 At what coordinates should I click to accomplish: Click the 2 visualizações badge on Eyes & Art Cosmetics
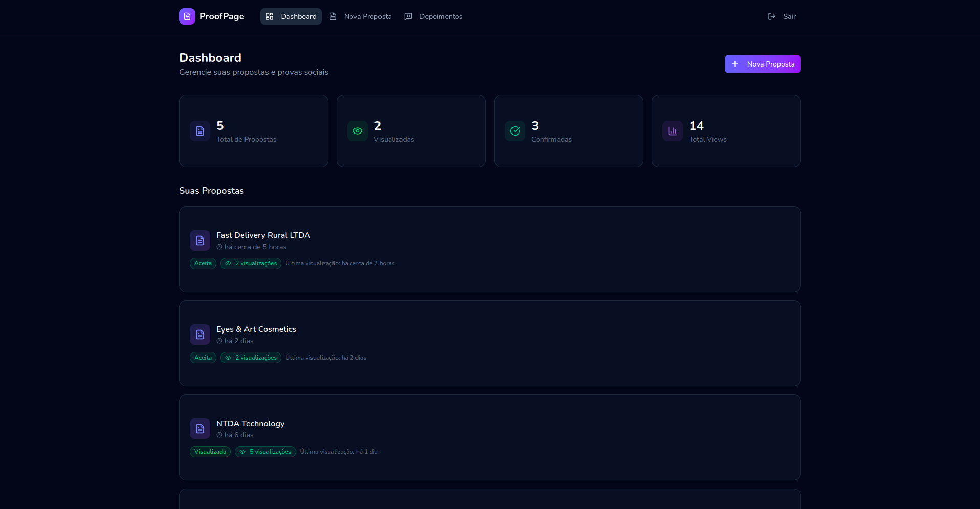pos(251,358)
